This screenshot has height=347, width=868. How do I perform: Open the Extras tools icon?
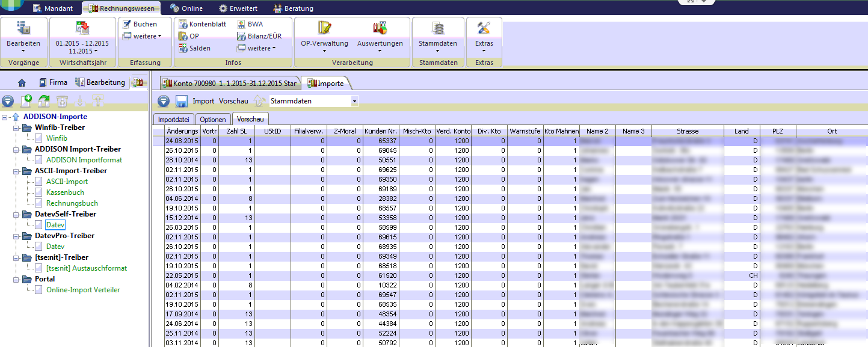point(484,28)
